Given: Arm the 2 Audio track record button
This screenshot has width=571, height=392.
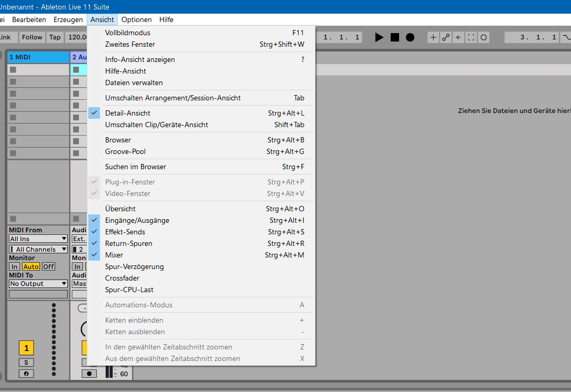Looking at the screenshot, I should (89, 374).
